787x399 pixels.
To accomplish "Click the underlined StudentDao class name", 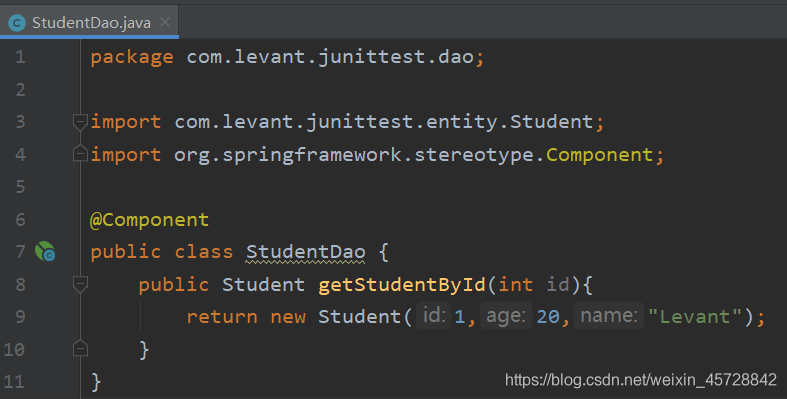I will point(305,252).
